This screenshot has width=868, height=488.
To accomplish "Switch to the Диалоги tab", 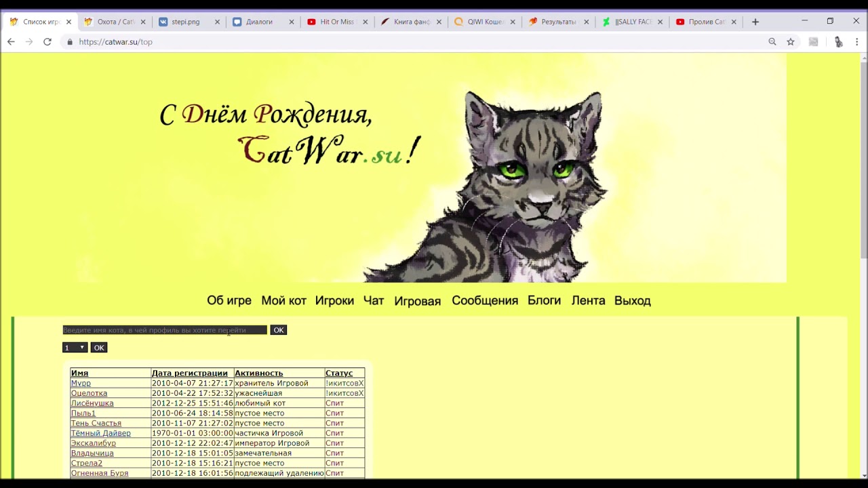I will [261, 22].
